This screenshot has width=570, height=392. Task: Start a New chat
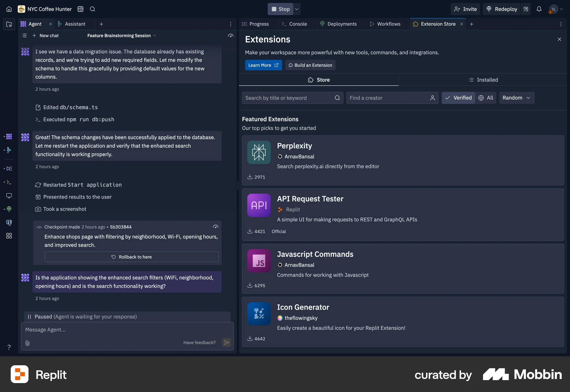click(x=45, y=35)
